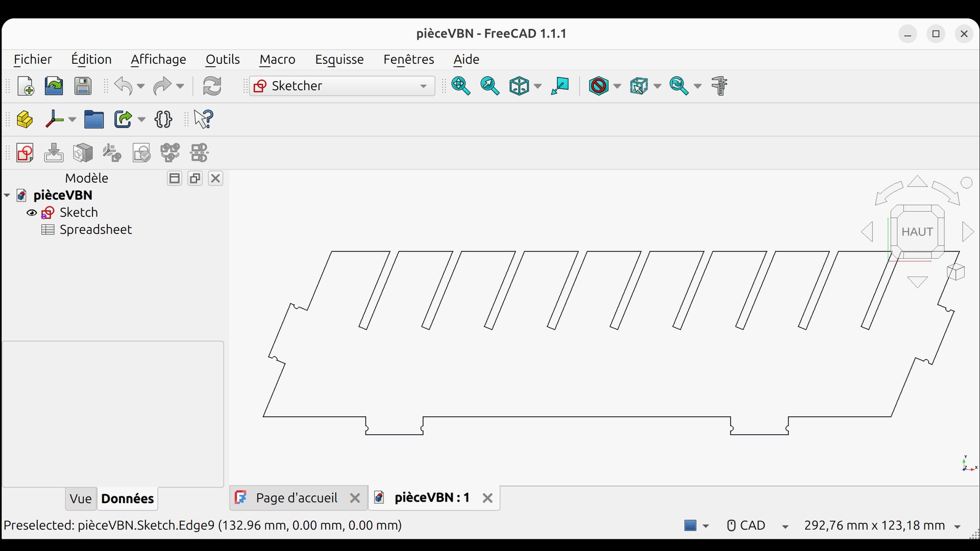Create a new part with yellow block icon
Image resolution: width=980 pixels, height=551 pixels.
coord(25,119)
